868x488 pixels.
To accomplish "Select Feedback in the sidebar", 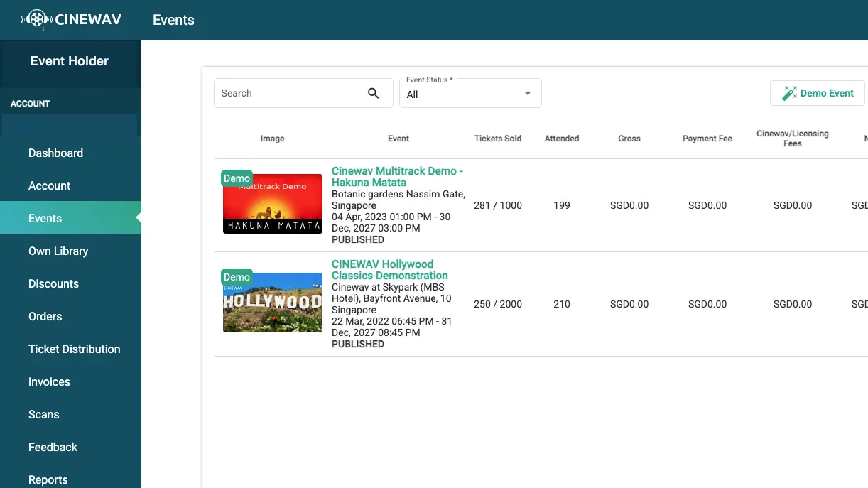I will (53, 447).
